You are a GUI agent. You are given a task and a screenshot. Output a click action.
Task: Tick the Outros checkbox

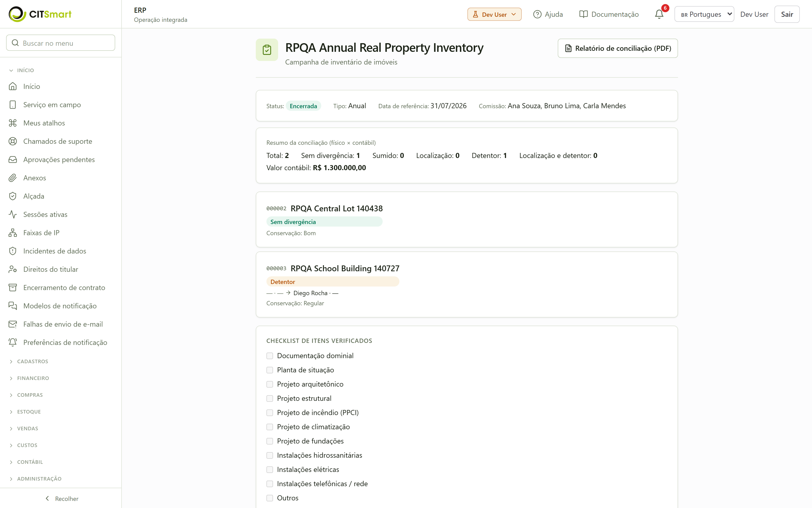[x=270, y=498]
